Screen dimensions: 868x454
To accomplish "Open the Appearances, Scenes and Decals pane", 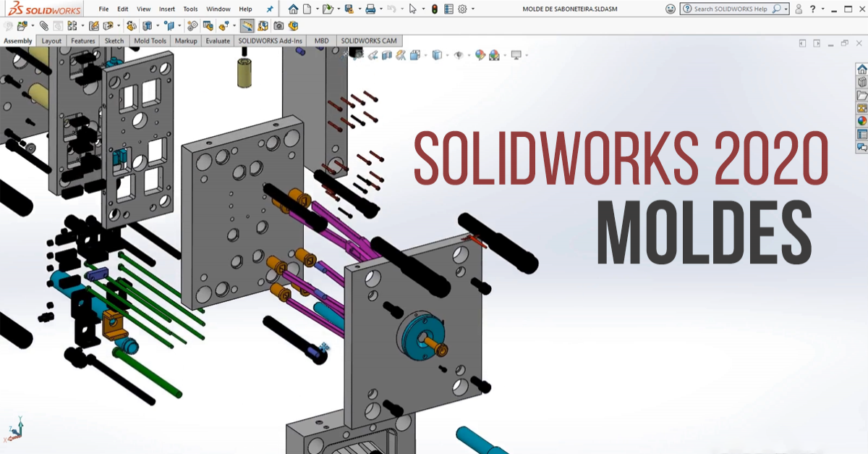I will tap(861, 122).
